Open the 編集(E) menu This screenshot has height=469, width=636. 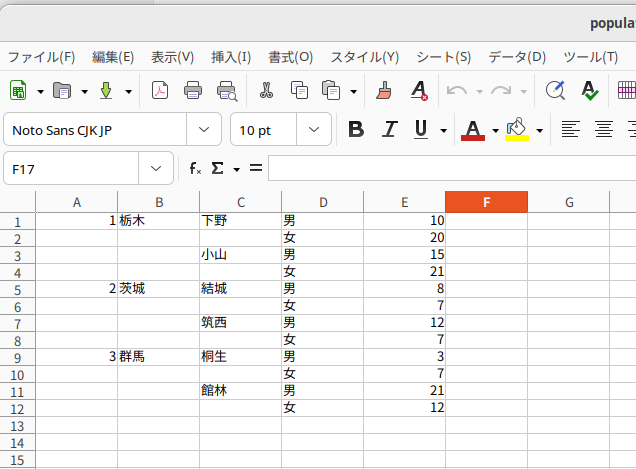click(113, 57)
